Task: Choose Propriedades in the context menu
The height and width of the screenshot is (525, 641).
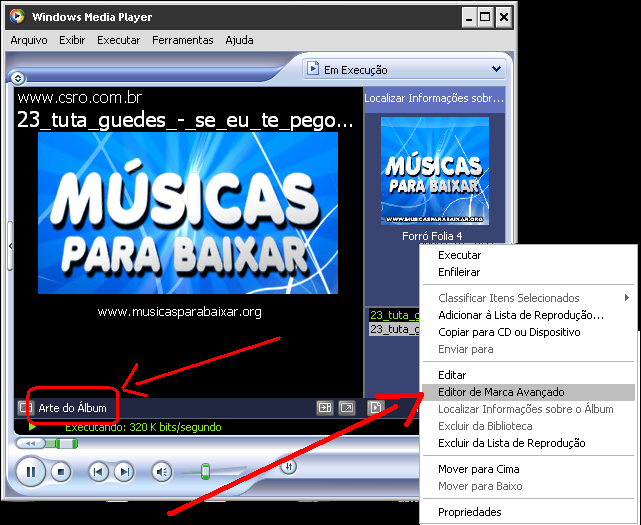Action: pos(470,512)
